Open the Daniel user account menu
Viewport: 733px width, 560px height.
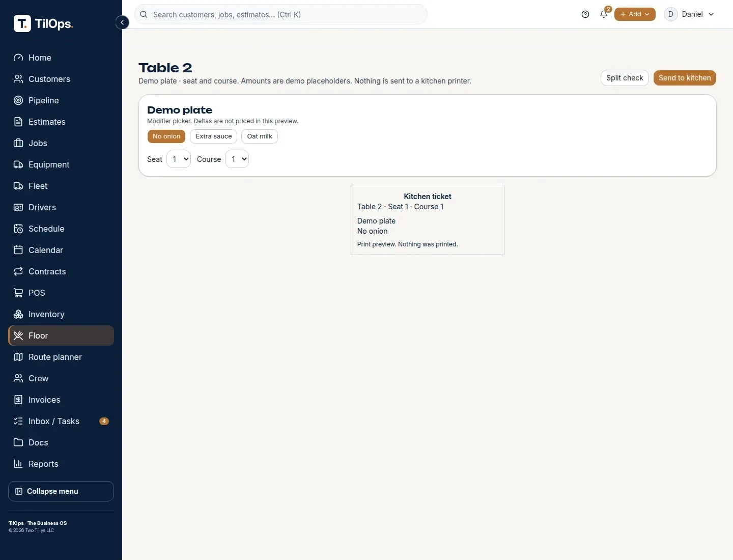click(690, 14)
